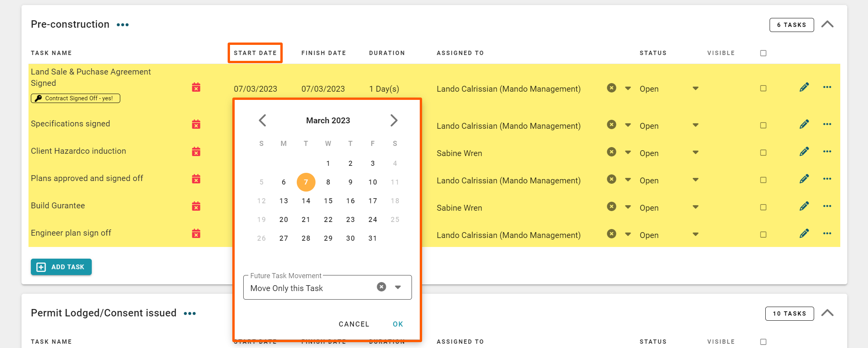Image resolution: width=868 pixels, height=348 pixels.
Task: Go to previous month in calendar
Action: point(262,120)
